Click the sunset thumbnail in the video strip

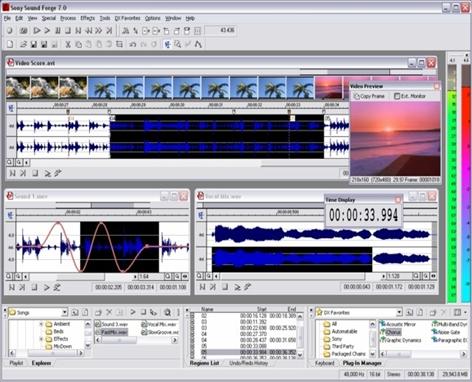329,88
